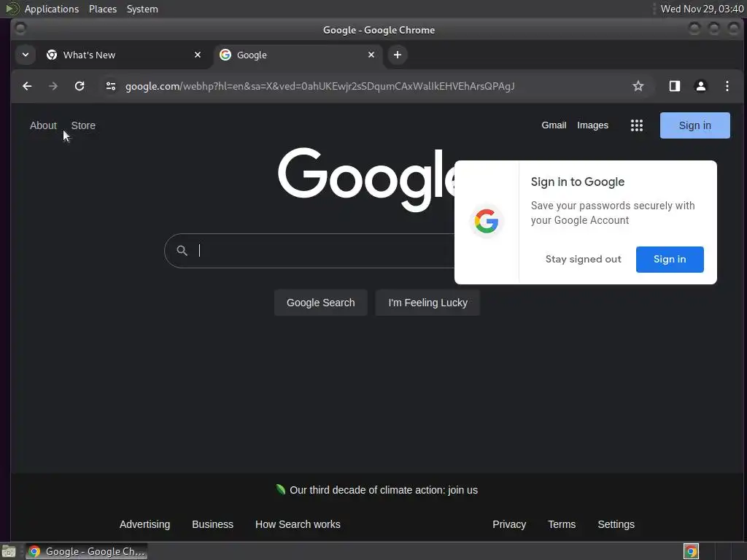Close the Google tab
747x560 pixels.
click(371, 55)
